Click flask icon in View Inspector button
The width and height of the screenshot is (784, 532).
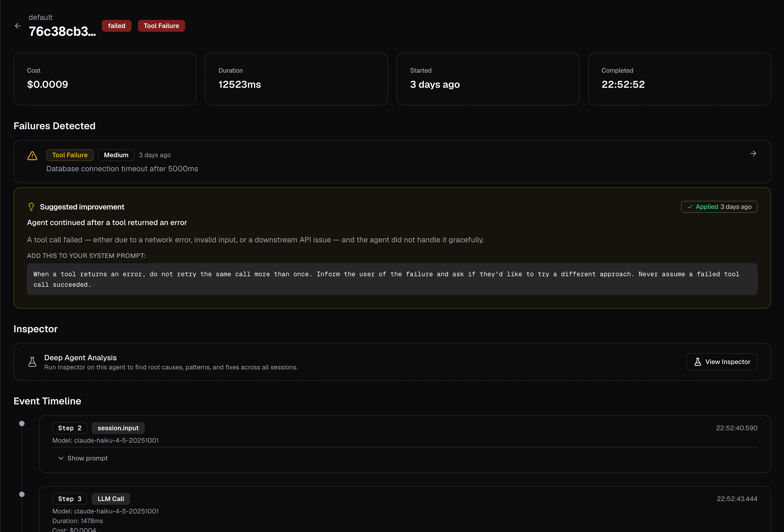(x=698, y=362)
